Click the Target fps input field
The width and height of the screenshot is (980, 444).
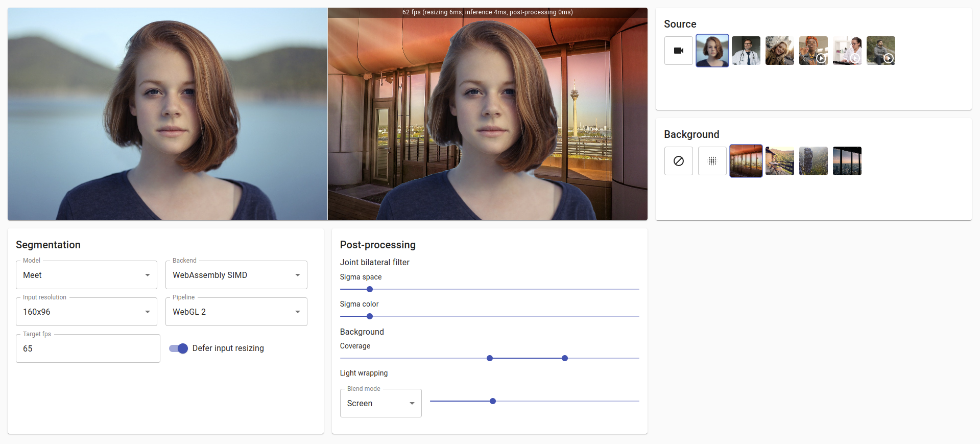pos(88,348)
